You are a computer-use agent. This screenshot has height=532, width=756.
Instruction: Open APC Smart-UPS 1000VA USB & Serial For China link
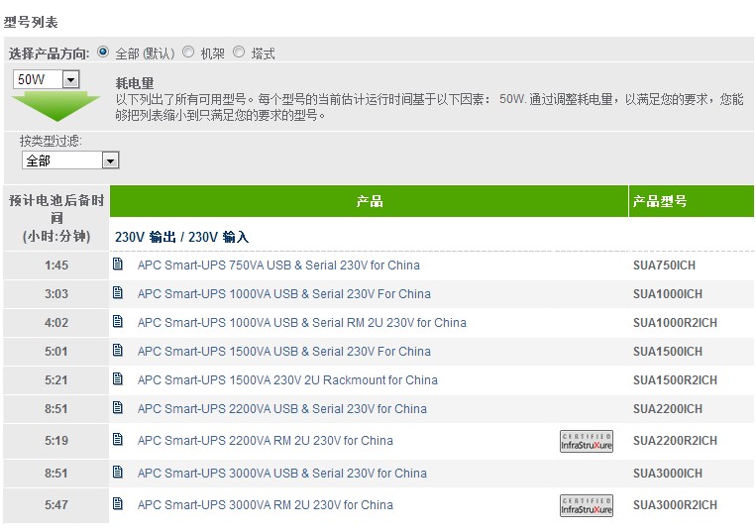pyautogui.click(x=284, y=294)
